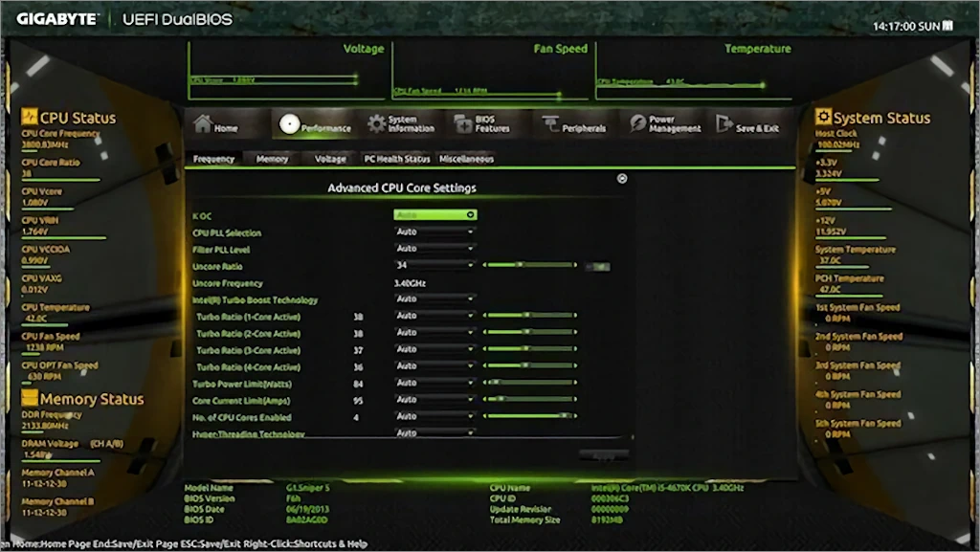Click the Host Clock reading
The width and height of the screenshot is (980, 552).
point(837,140)
